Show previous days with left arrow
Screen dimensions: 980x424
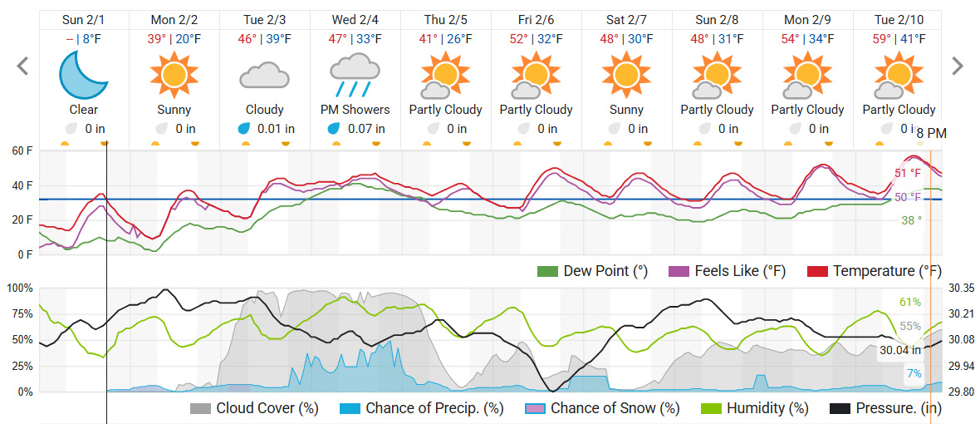coord(23,67)
